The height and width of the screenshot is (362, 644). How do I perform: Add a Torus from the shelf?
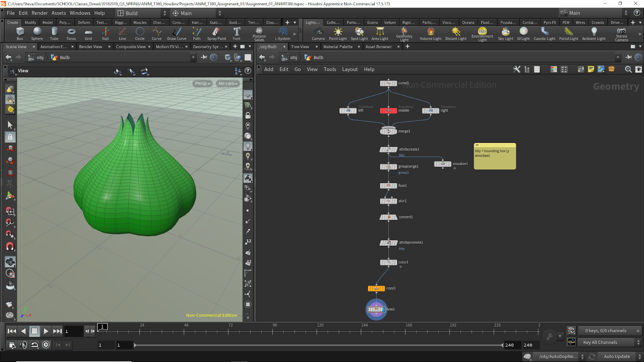coord(71,33)
